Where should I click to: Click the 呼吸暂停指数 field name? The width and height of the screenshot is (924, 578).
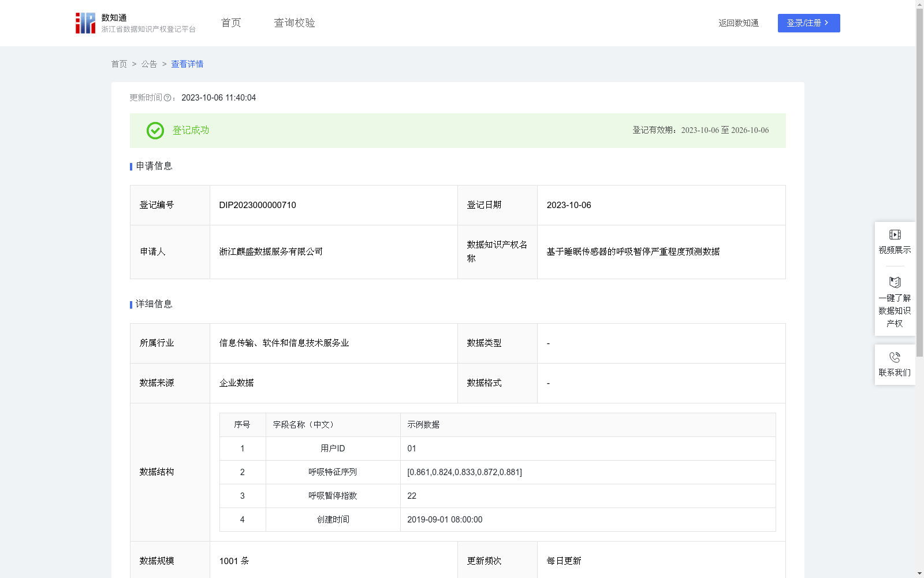click(333, 496)
